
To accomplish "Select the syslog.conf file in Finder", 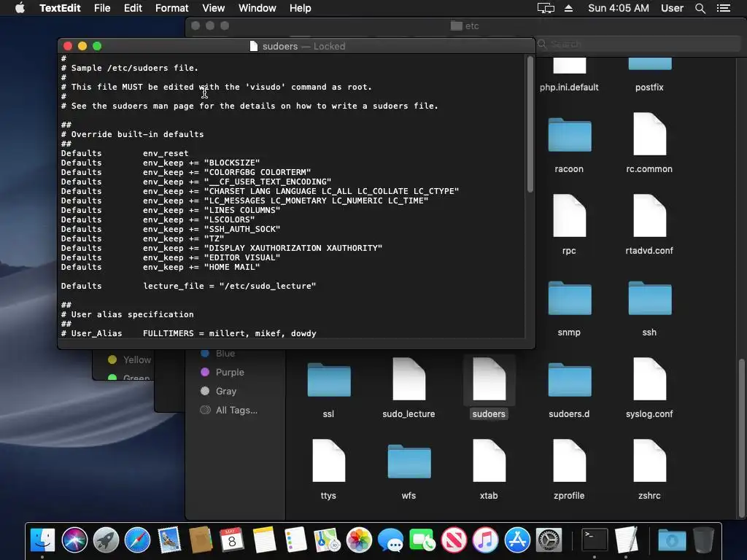I will tap(649, 379).
